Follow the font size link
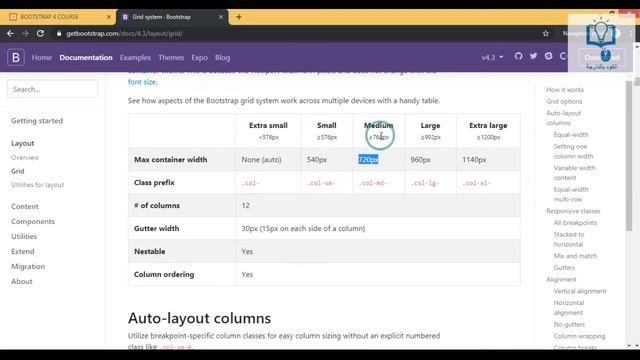This screenshot has height=360, width=640. [142, 82]
